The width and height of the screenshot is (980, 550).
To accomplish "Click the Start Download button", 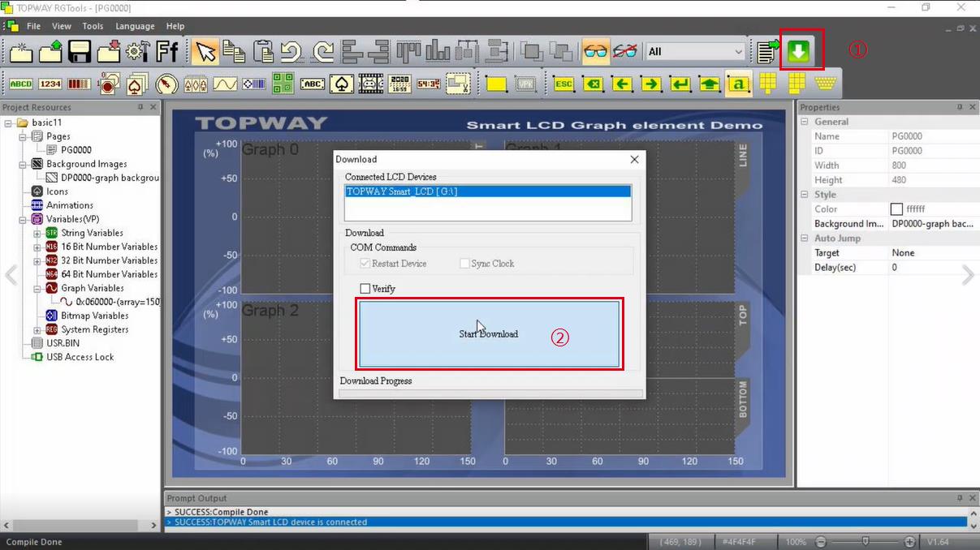I will tap(489, 334).
